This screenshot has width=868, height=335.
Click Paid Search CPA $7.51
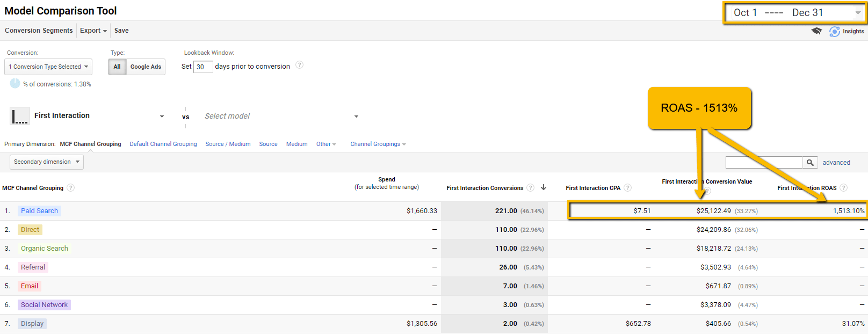642,211
